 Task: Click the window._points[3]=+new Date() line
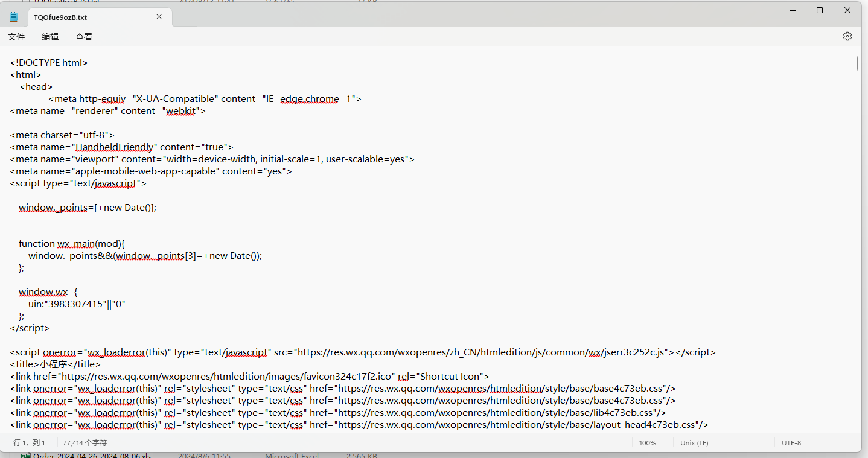pos(145,255)
